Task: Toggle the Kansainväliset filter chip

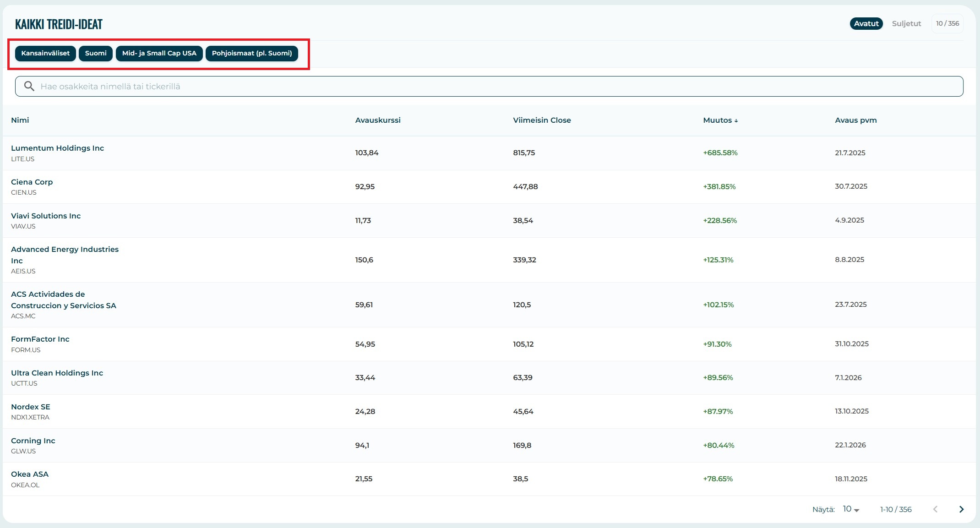Action: click(45, 53)
